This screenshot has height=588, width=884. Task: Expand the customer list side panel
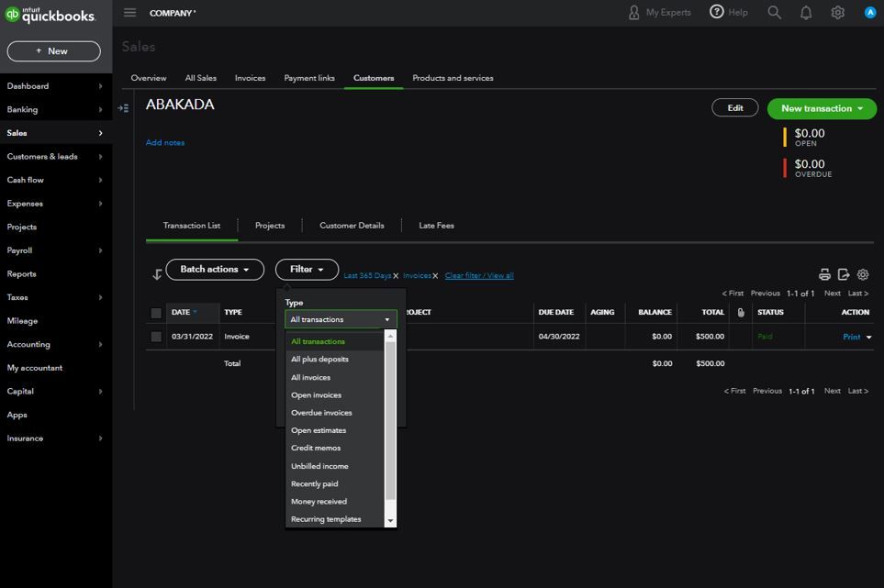(123, 108)
